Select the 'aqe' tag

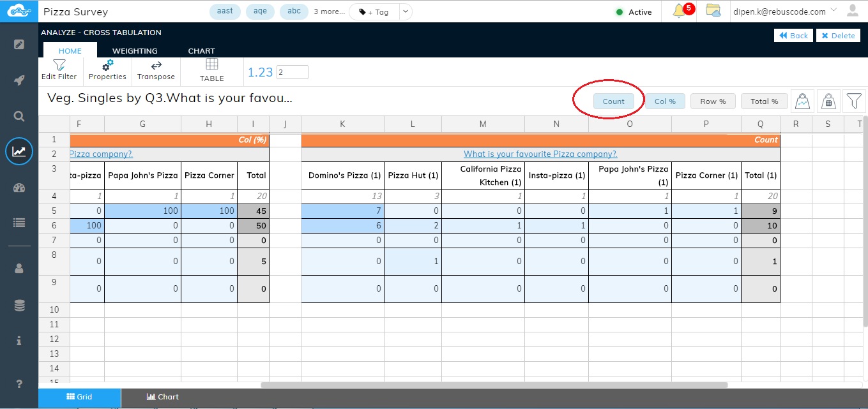tap(260, 11)
